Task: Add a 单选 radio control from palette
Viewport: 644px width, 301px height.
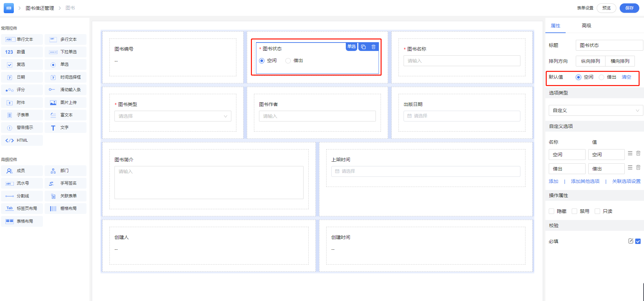Action: tap(66, 64)
